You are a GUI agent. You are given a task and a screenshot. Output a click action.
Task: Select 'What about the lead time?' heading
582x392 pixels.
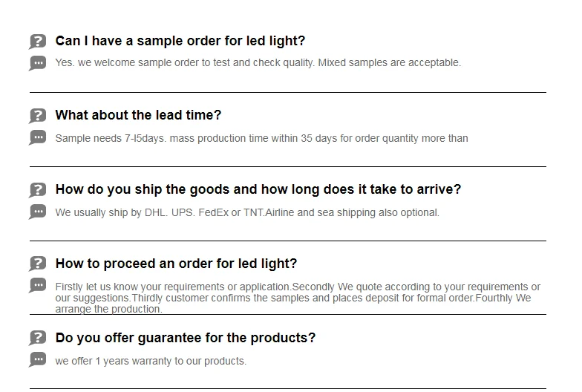[x=138, y=115]
